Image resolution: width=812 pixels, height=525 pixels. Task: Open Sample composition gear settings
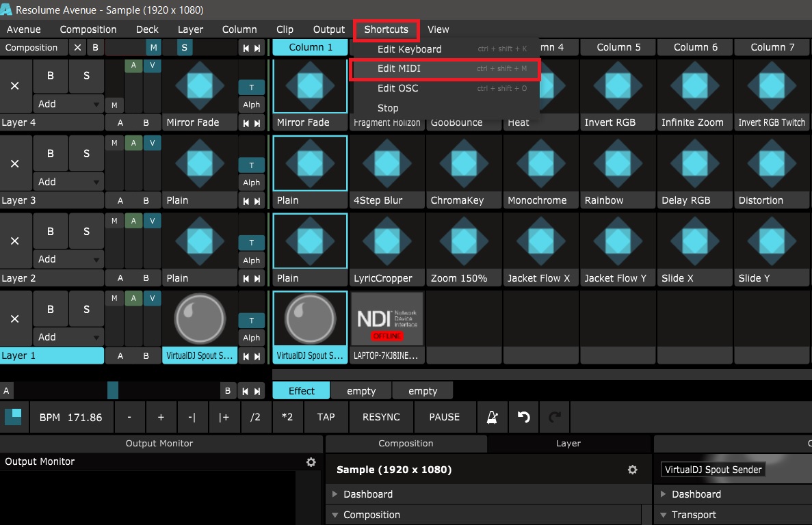click(632, 470)
